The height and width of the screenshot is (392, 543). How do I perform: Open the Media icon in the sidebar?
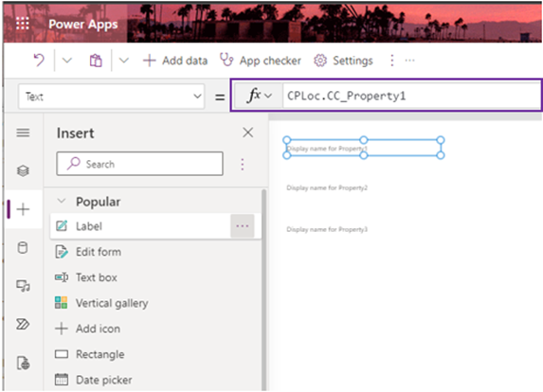click(x=23, y=286)
